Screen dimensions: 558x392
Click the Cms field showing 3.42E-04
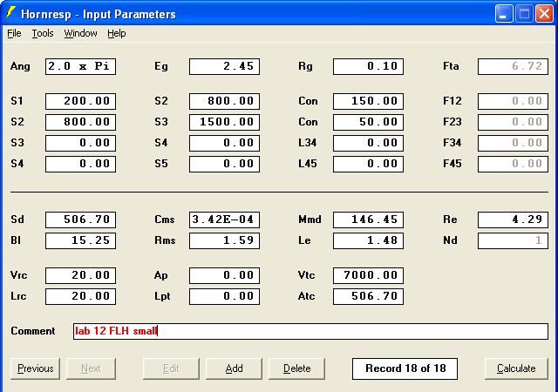point(224,220)
